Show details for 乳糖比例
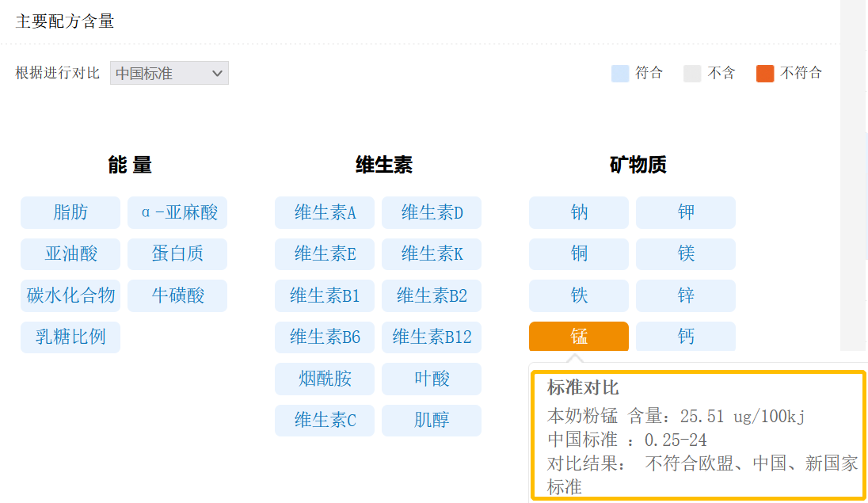 (70, 337)
